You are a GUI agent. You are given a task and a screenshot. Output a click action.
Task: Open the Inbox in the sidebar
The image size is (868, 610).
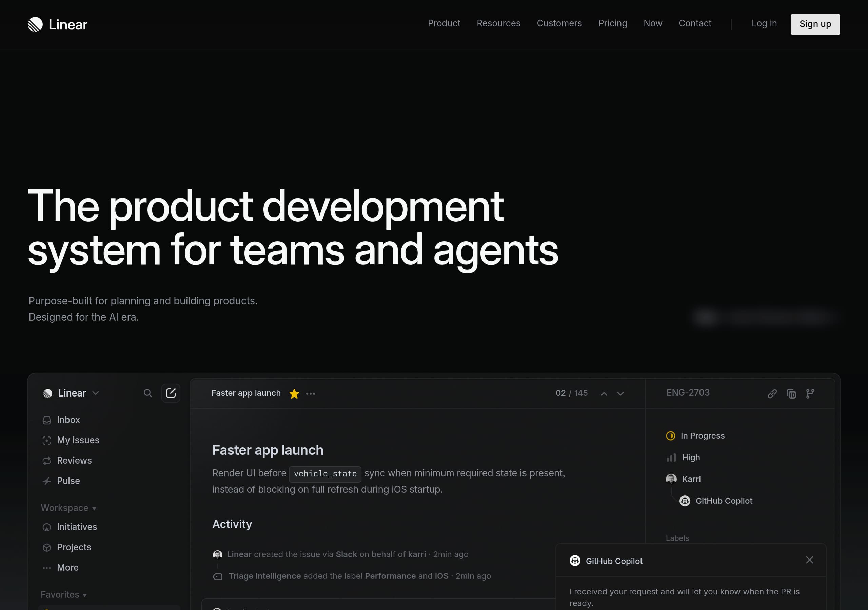68,420
